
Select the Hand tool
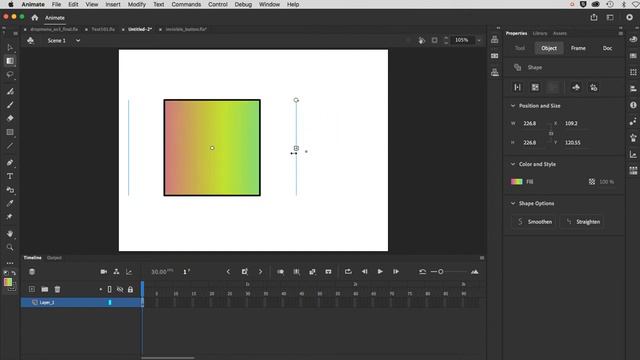click(10, 234)
